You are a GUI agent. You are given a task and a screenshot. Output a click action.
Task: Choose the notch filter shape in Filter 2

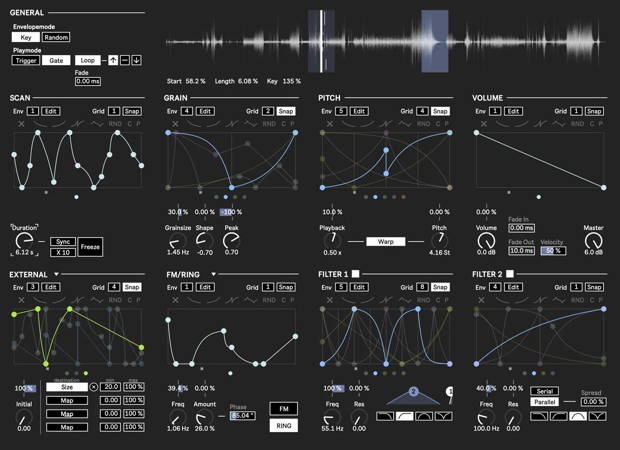[x=597, y=415]
